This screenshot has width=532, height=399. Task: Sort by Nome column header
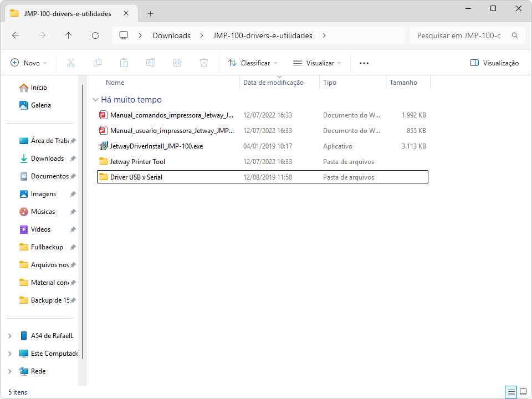coord(115,83)
